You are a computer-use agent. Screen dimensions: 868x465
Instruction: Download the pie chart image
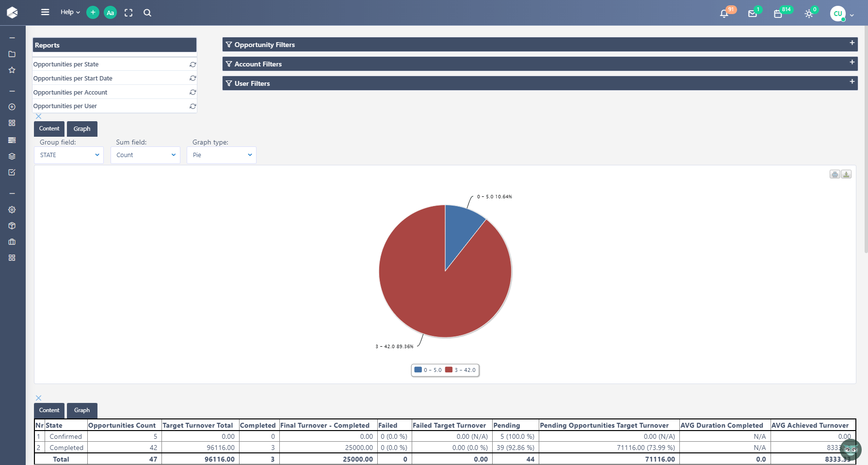point(846,175)
